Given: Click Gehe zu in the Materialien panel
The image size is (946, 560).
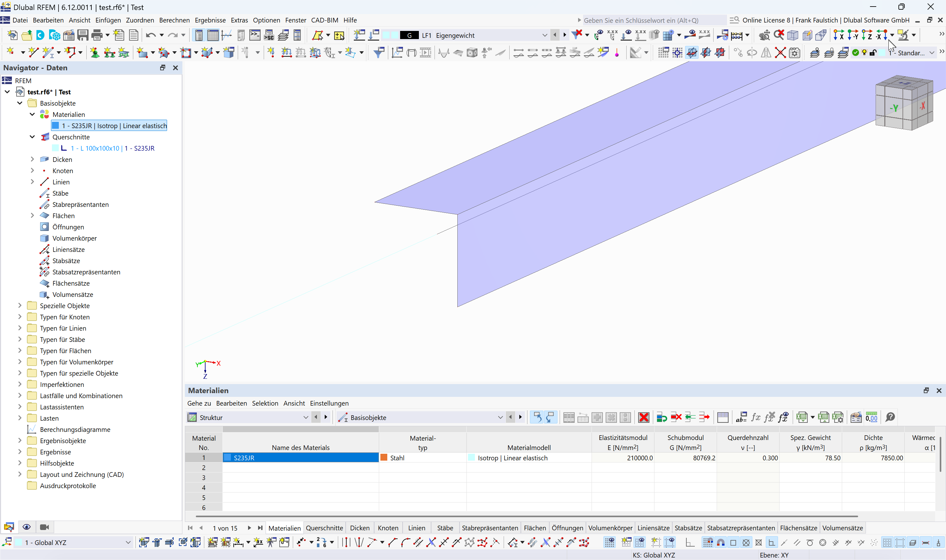Looking at the screenshot, I should pos(199,403).
